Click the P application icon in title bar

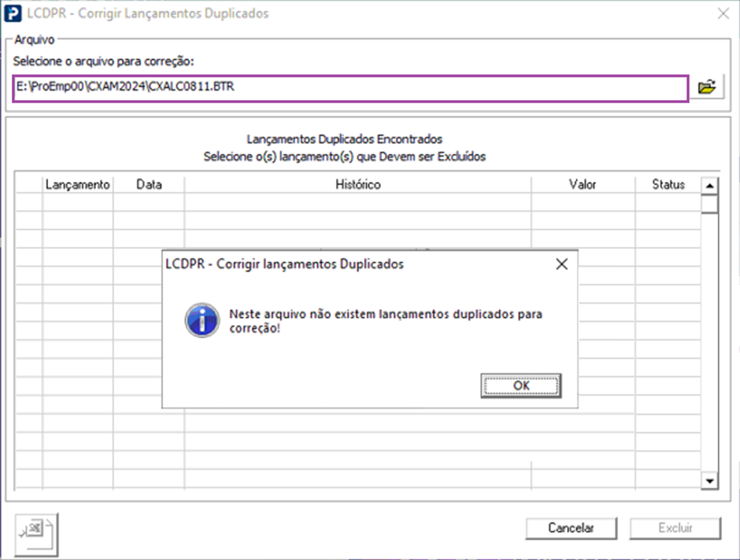click(x=13, y=14)
